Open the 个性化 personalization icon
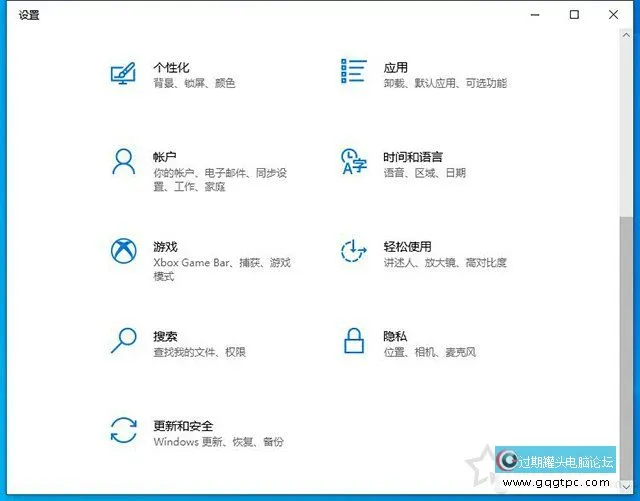The image size is (640, 501). pos(123,73)
